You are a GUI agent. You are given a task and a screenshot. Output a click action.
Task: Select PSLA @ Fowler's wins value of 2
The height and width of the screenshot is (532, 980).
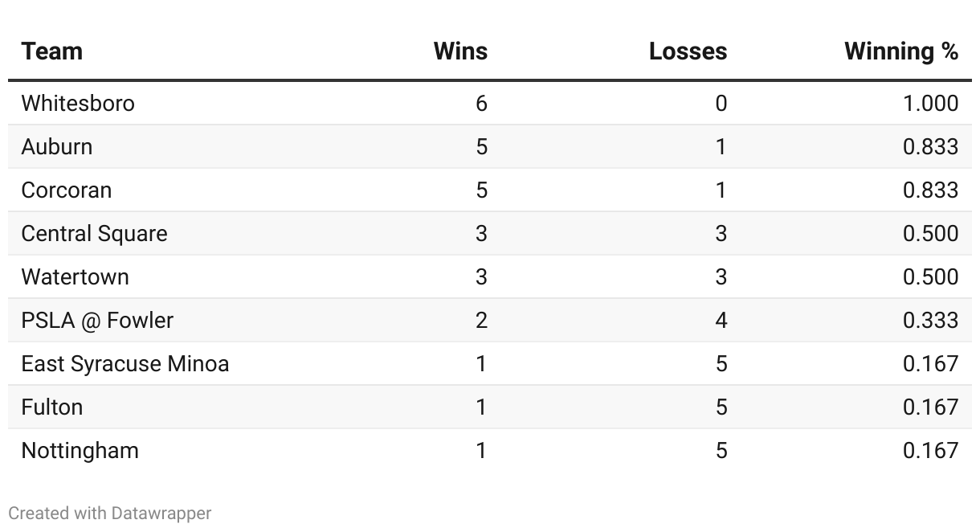[481, 321]
